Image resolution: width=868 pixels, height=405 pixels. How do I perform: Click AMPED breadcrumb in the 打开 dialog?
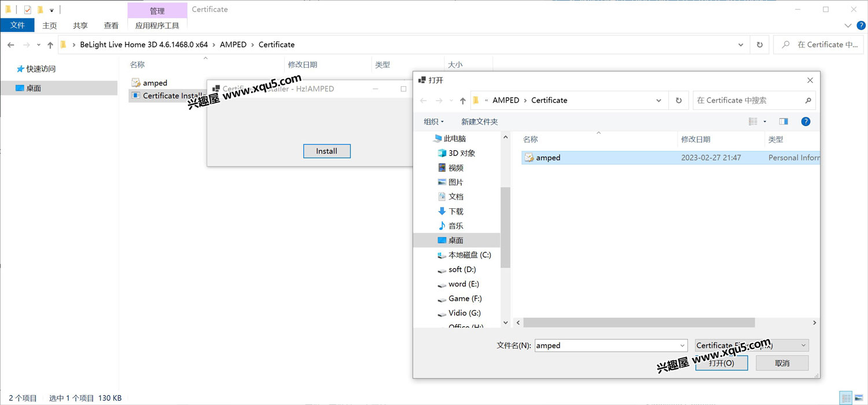[x=506, y=100]
